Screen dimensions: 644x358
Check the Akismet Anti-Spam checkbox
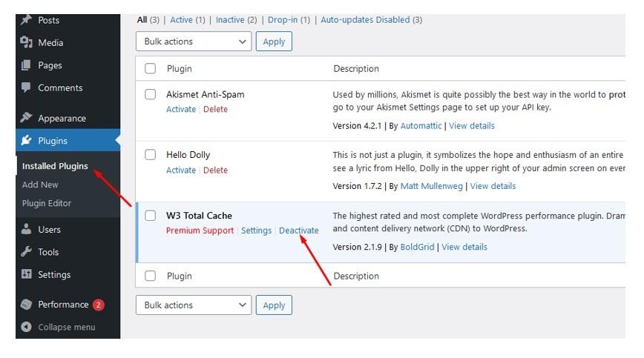pyautogui.click(x=151, y=94)
